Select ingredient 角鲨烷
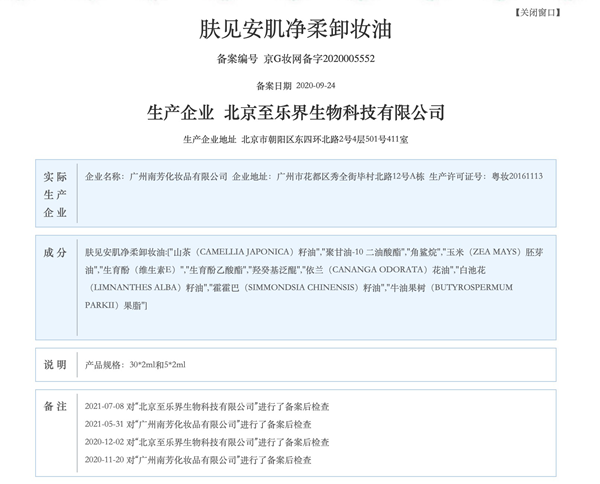 (x=424, y=252)
